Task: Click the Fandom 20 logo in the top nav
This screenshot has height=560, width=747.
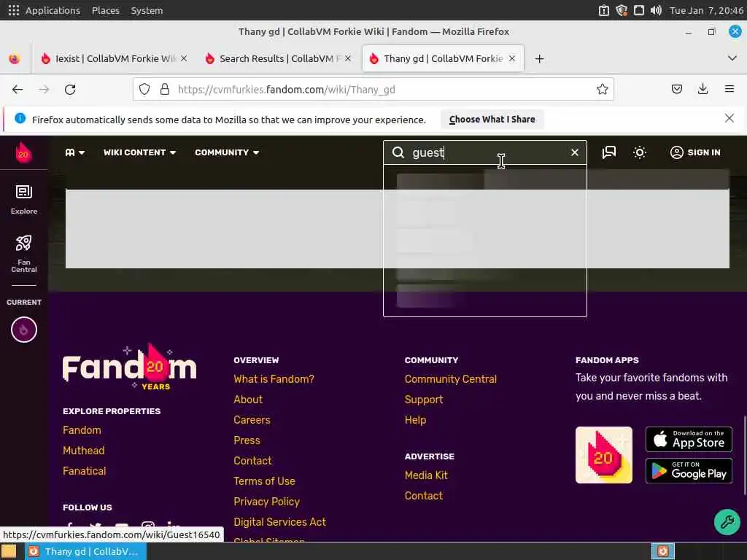Action: pyautogui.click(x=23, y=152)
